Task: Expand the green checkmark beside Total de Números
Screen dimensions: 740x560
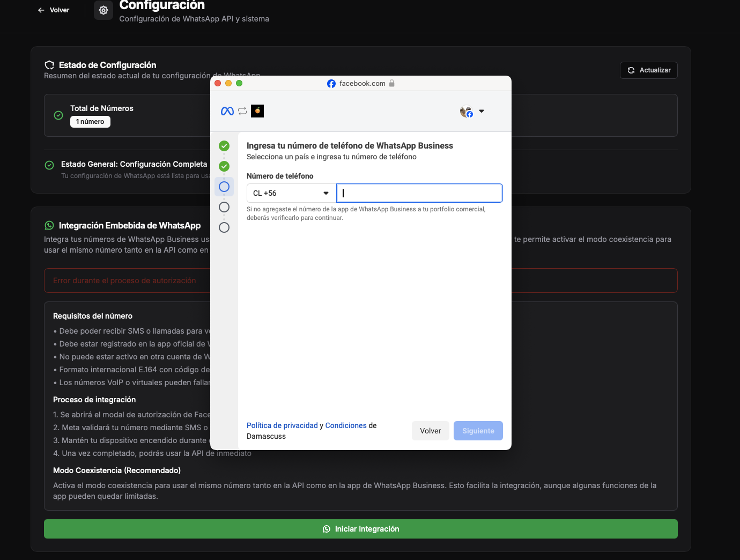Action: pos(58,115)
